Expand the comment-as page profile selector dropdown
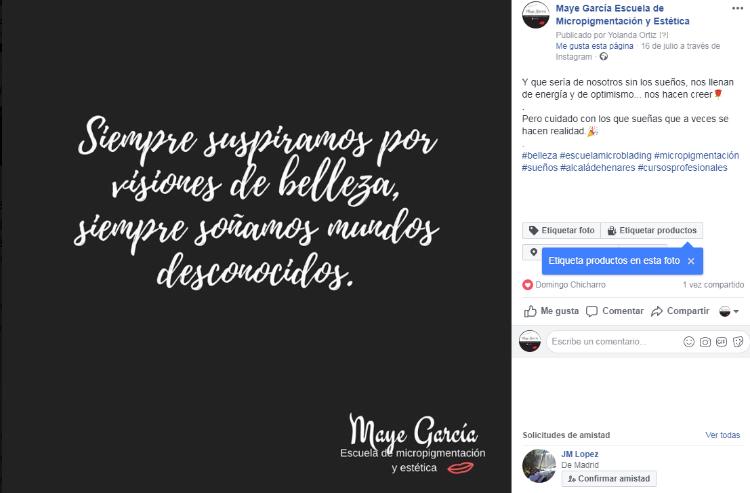The width and height of the screenshot is (750, 493). point(729,311)
